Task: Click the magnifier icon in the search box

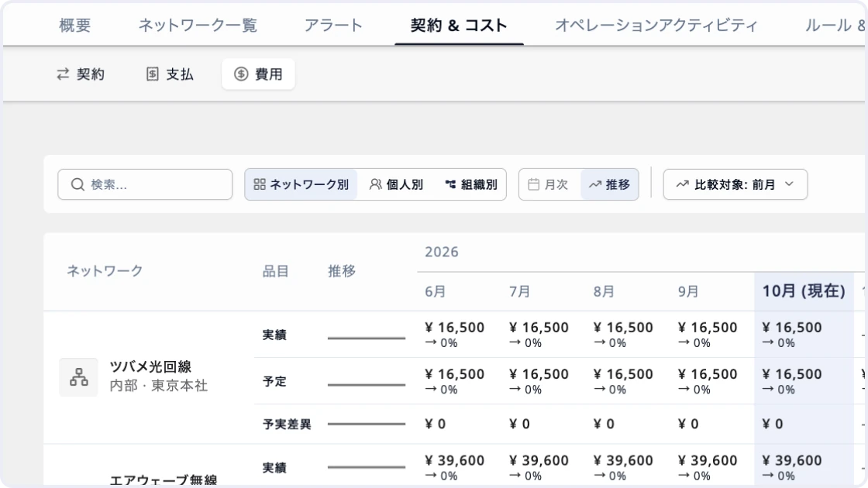Action: coord(77,184)
